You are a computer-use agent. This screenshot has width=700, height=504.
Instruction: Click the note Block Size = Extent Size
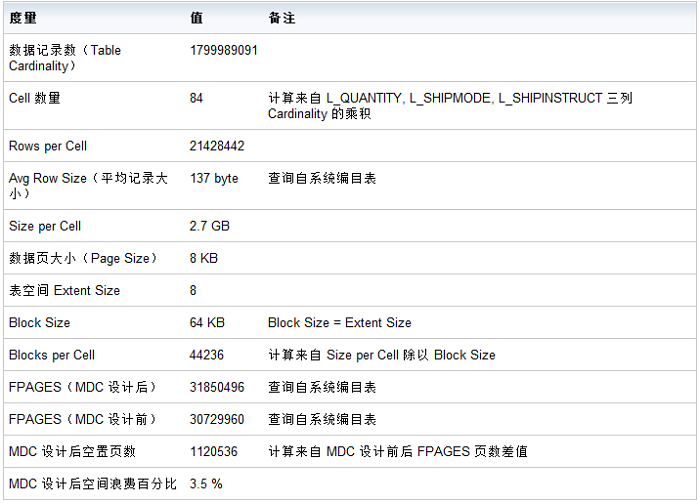339,323
